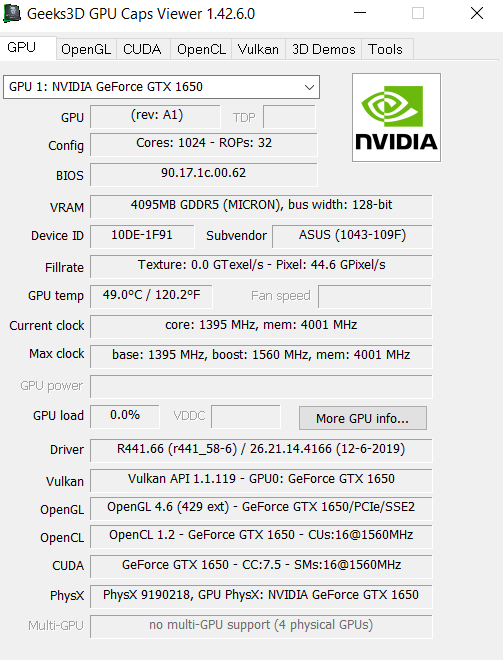Click the NVIDIA logo image

[x=396, y=117]
